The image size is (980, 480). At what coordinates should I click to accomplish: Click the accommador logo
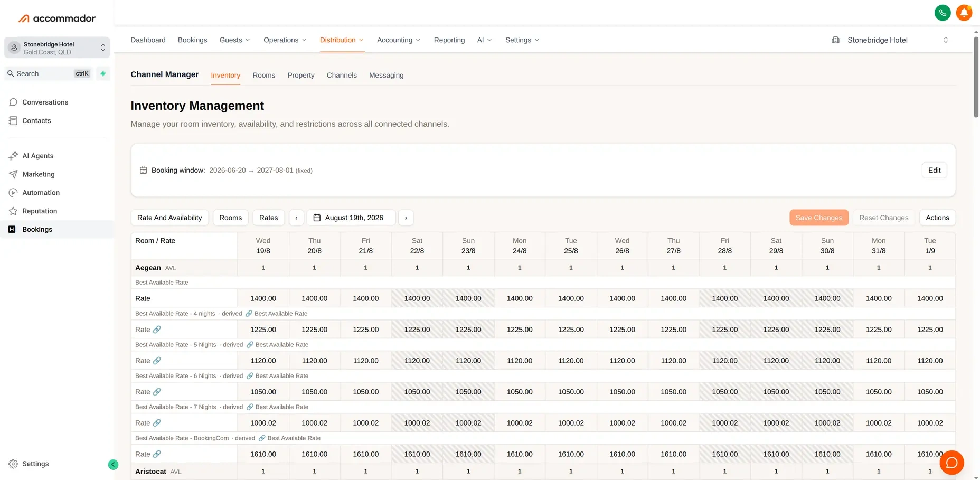point(57,18)
